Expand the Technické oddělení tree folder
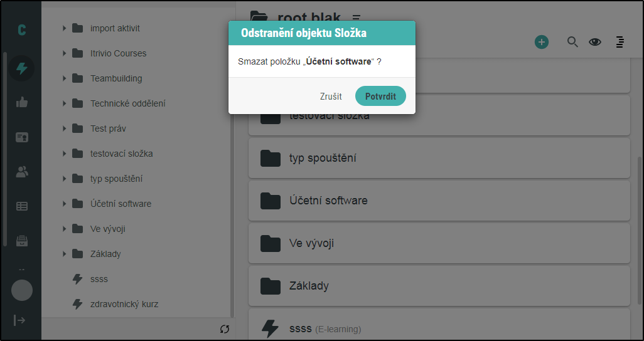The height and width of the screenshot is (341, 644). tap(64, 103)
